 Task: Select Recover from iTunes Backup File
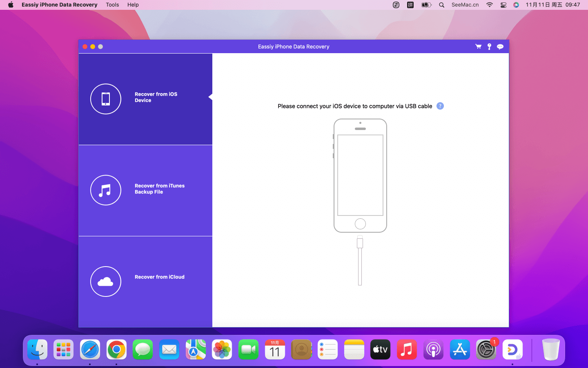159,189
